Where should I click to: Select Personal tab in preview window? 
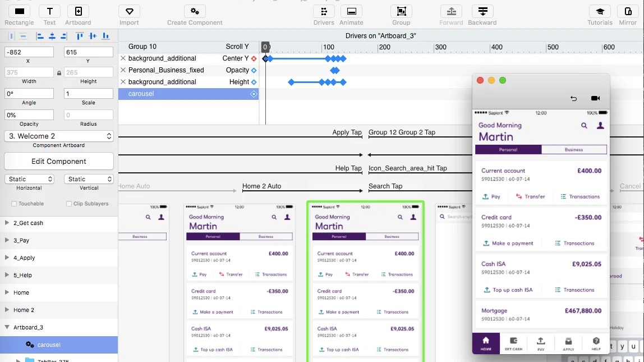click(x=508, y=149)
